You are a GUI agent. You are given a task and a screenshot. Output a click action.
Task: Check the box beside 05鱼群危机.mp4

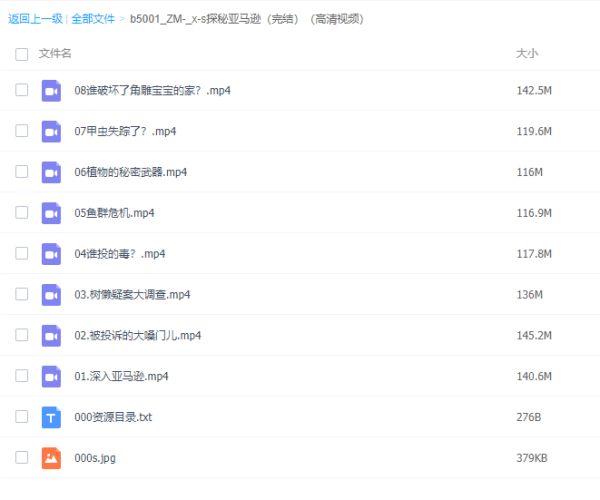point(22,213)
